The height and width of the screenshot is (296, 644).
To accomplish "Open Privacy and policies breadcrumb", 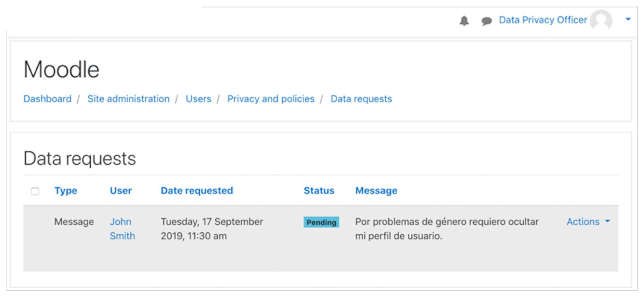I will pos(271,99).
